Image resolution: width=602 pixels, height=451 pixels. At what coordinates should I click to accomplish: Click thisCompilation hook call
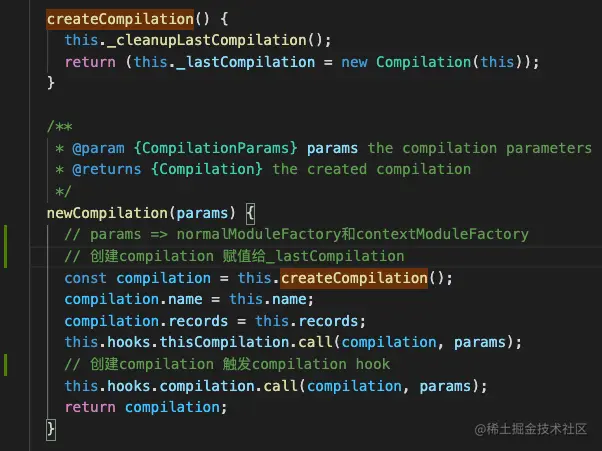(x=293, y=342)
